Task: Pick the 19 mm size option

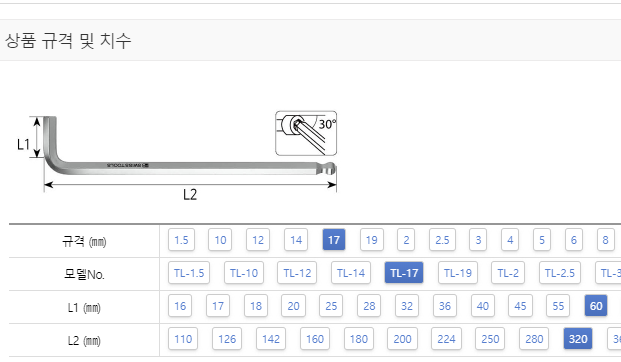Action: 371,240
